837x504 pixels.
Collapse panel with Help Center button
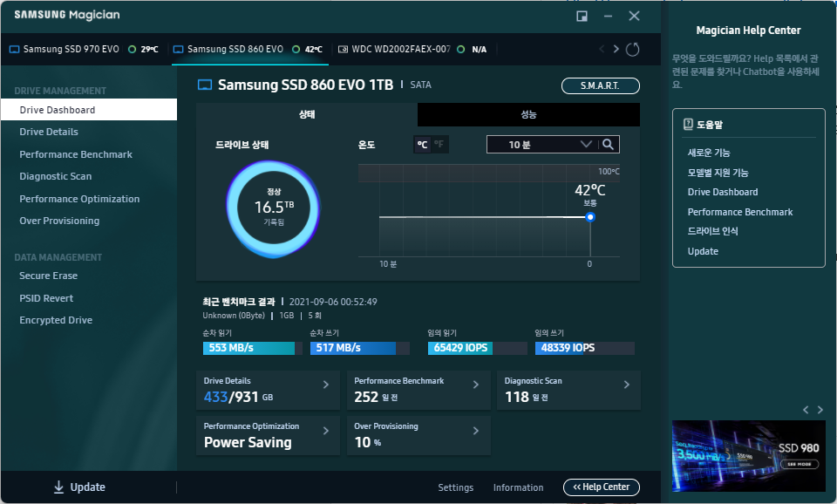[x=601, y=487]
